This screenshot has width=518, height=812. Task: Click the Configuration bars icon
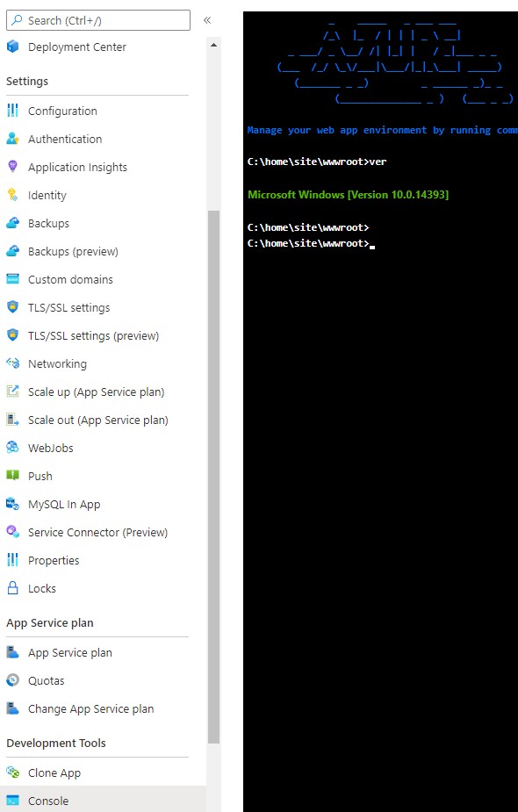(x=12, y=111)
